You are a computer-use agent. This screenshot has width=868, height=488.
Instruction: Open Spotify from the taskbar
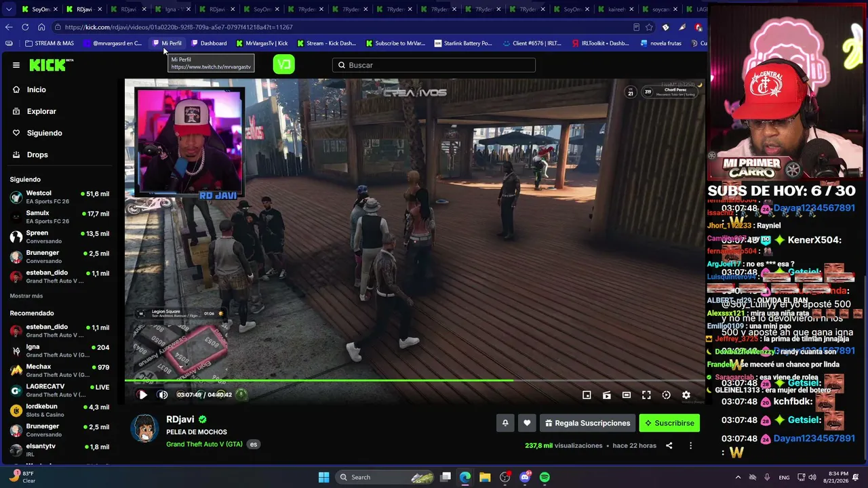click(545, 477)
